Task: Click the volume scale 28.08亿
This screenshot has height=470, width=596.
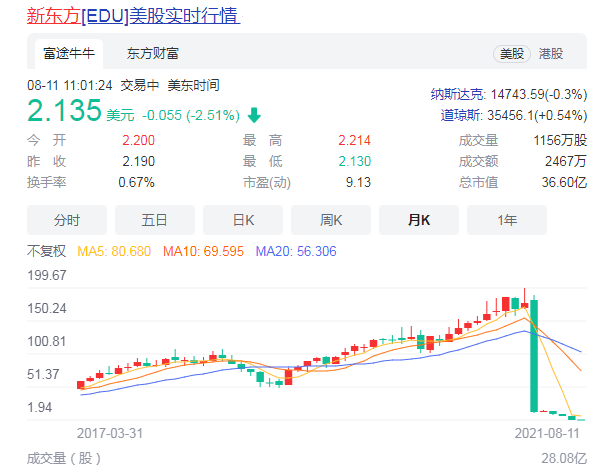Action: tap(564, 458)
